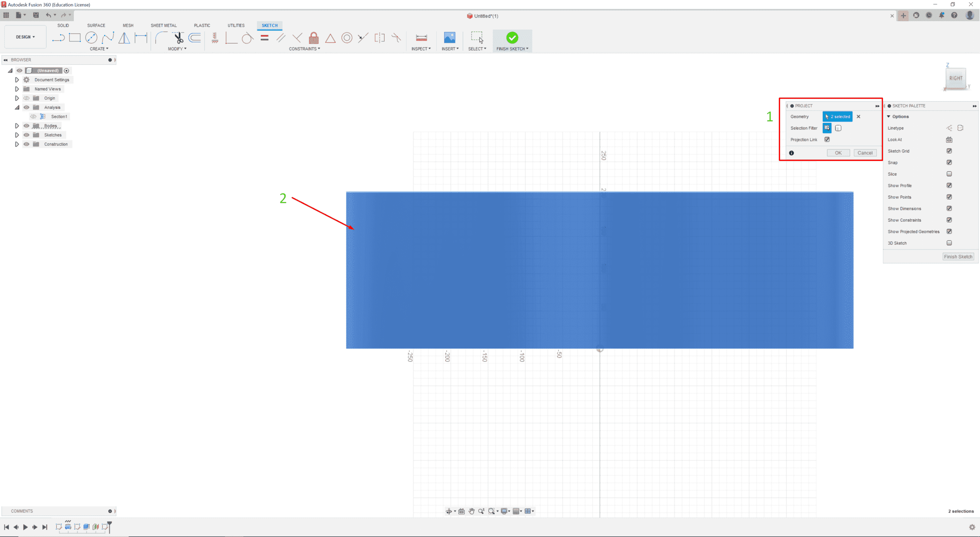Image resolution: width=980 pixels, height=537 pixels.
Task: Switch to the MESH tab
Action: (x=128, y=26)
